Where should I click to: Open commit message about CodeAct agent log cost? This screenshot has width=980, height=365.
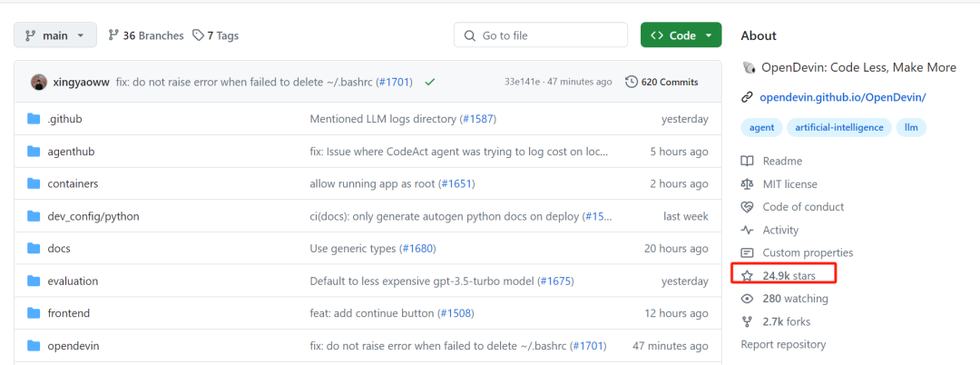(459, 152)
